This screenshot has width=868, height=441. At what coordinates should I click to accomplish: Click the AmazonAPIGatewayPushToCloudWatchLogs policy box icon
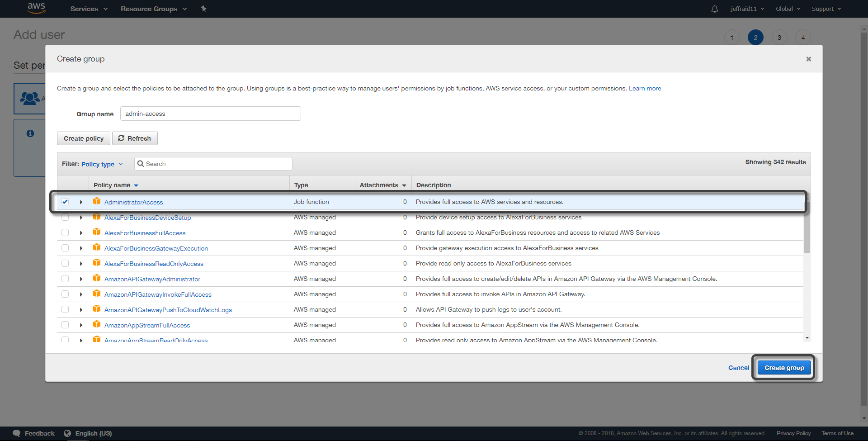[x=97, y=309]
